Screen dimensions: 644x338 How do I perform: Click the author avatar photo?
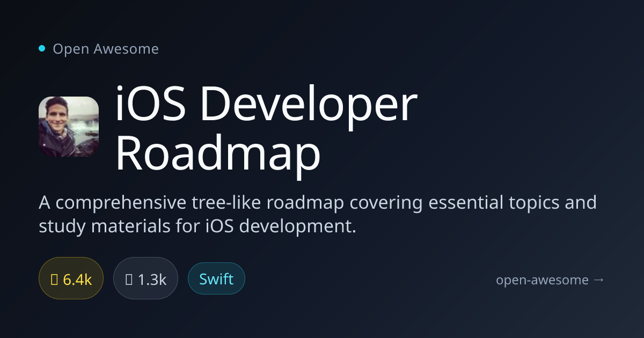(x=69, y=127)
